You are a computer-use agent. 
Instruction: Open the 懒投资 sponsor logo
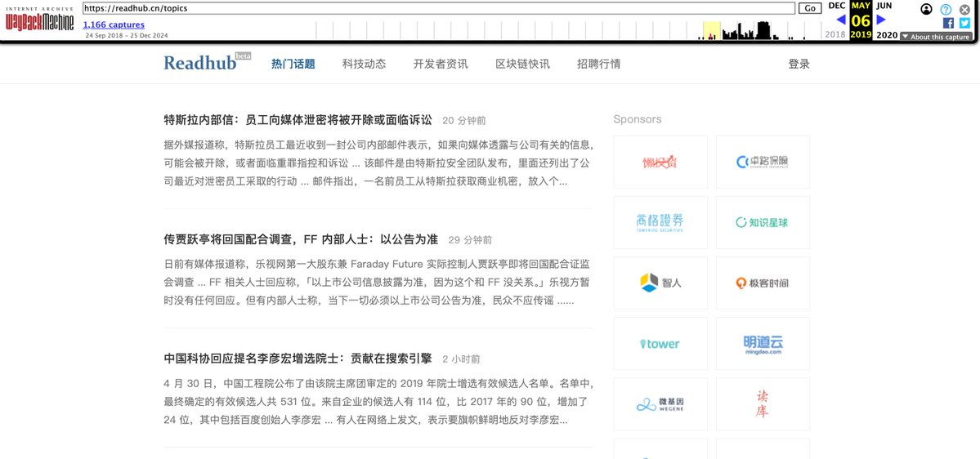pyautogui.click(x=660, y=162)
